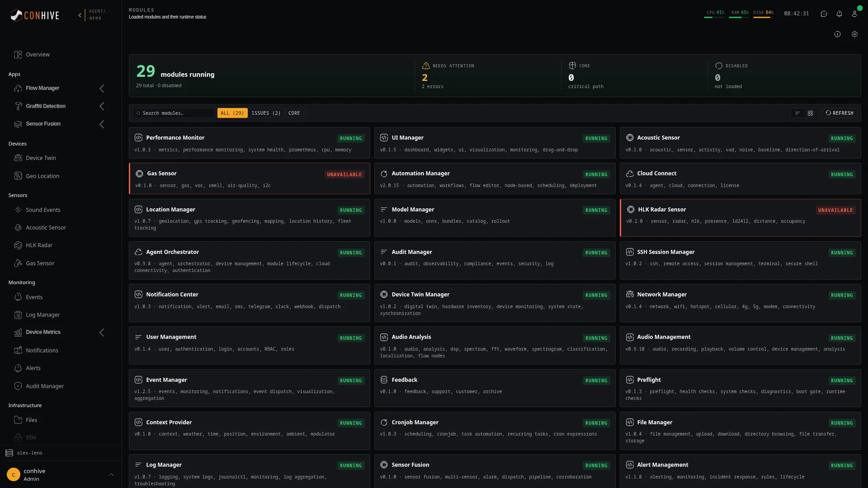
Task: Click the UNAVAILABLE badge on HLK Radar Sensor
Action: (x=835, y=210)
